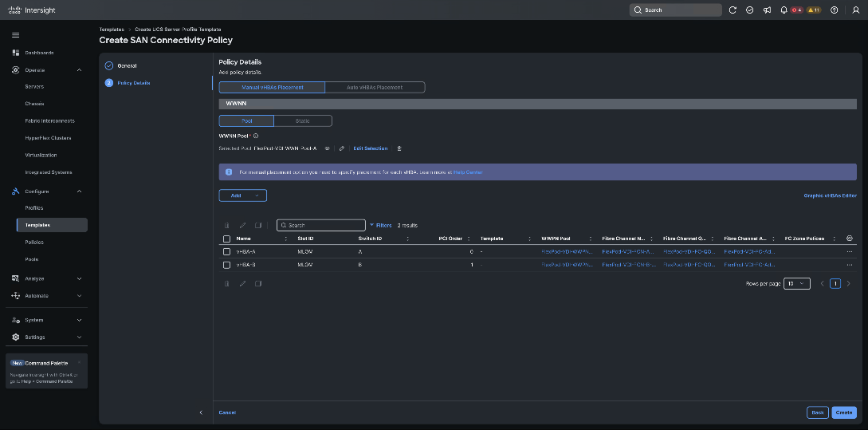Open row actions menu for vHBA-A

coord(850,251)
